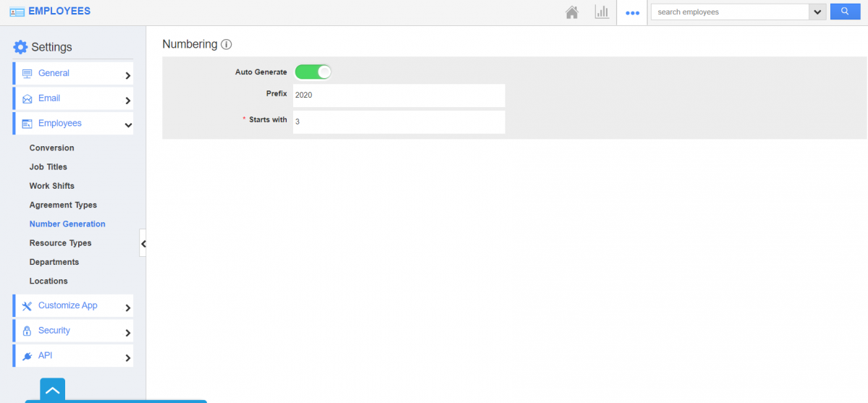This screenshot has width=868, height=403.
Task: Select Departments in the sidebar
Action: [54, 262]
